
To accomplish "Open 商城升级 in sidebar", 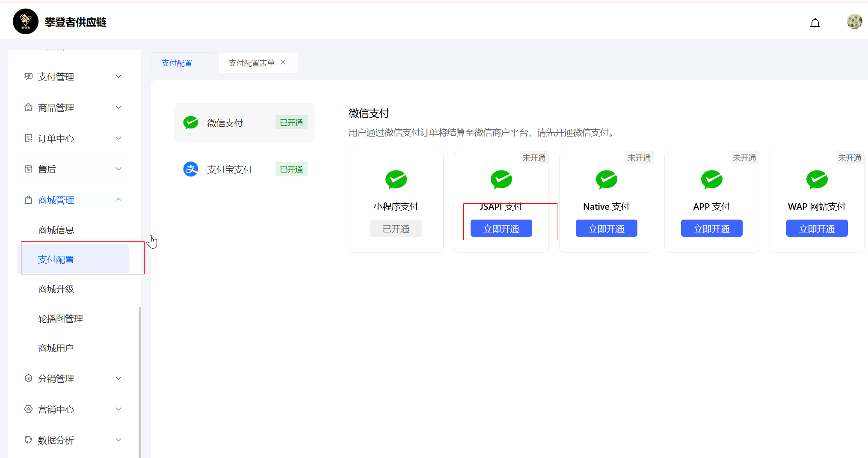I will (x=56, y=289).
